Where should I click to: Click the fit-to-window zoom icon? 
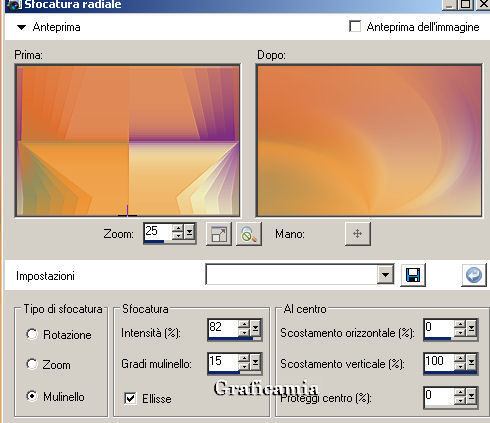219,234
